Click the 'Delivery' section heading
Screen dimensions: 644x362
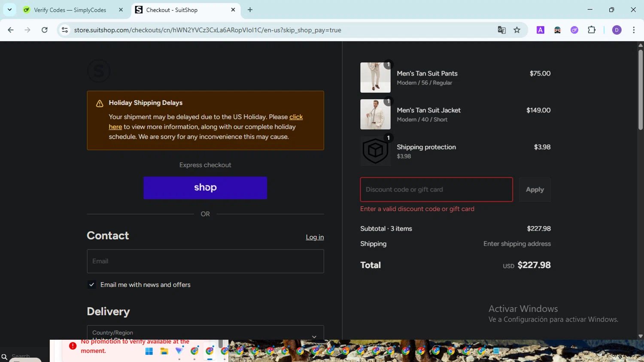[x=108, y=311]
